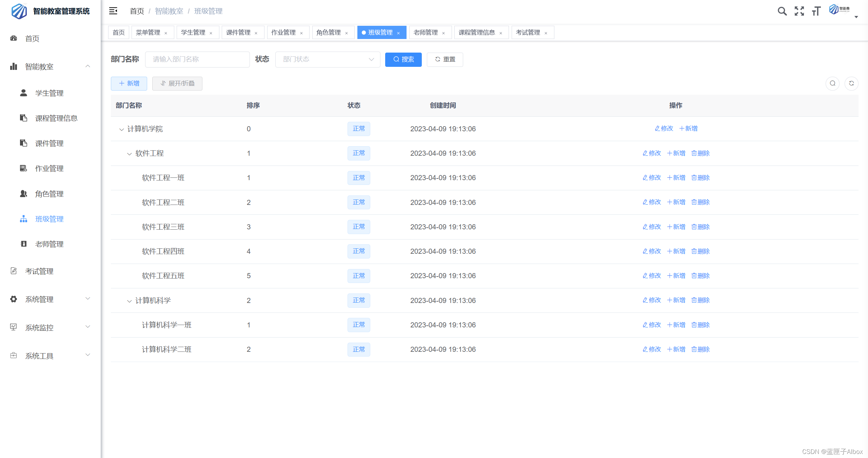Screen dimensions: 868x458
Task: Click 新增 for 计算机学院 row
Action: (x=688, y=129)
